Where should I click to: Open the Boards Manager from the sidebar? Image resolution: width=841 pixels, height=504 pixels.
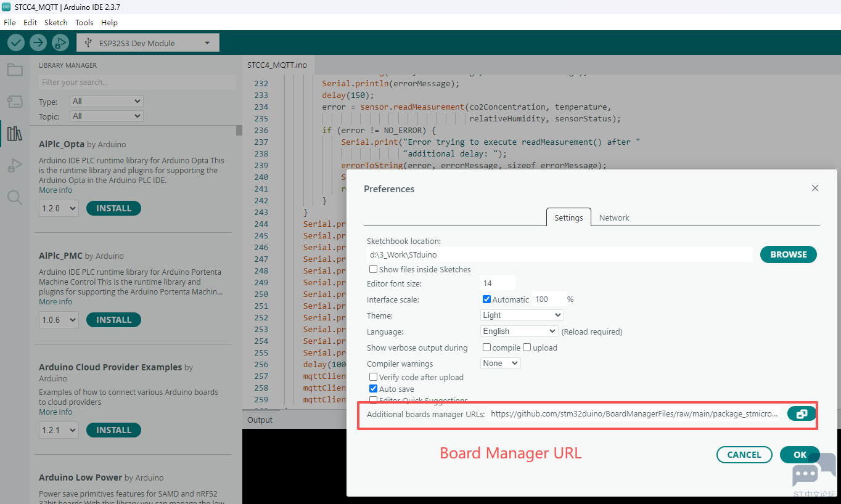15,102
